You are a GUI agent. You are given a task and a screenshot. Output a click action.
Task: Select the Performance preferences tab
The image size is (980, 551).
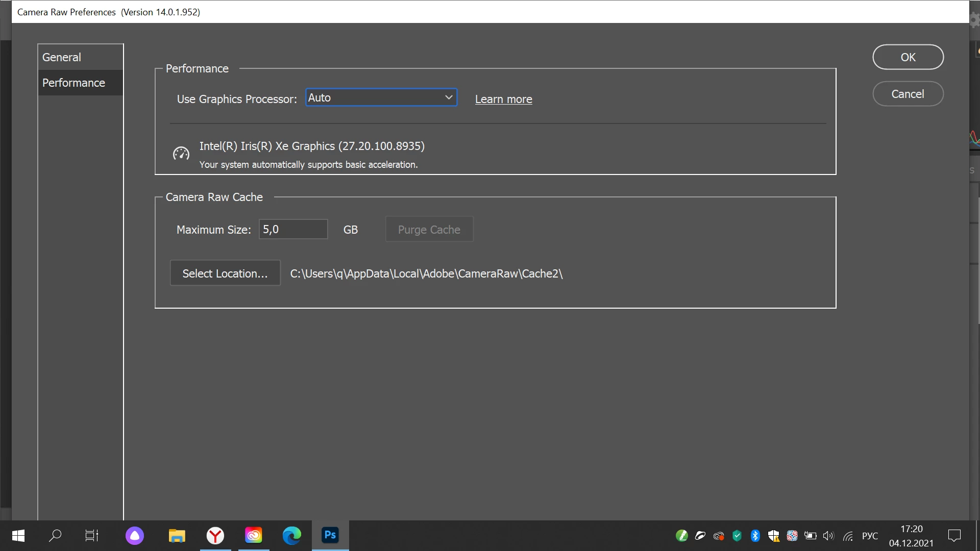point(74,83)
